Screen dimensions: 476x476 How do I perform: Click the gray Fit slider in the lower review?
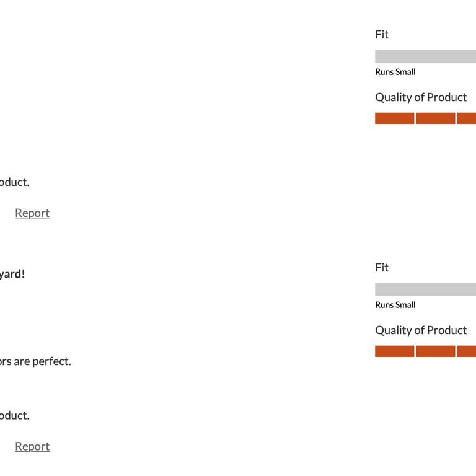425,289
